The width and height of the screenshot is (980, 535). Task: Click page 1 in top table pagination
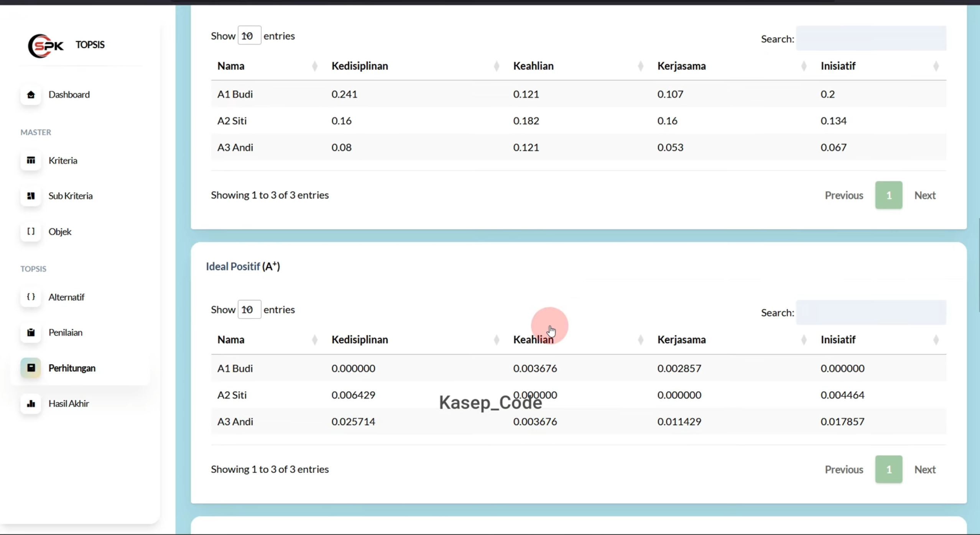coord(889,195)
